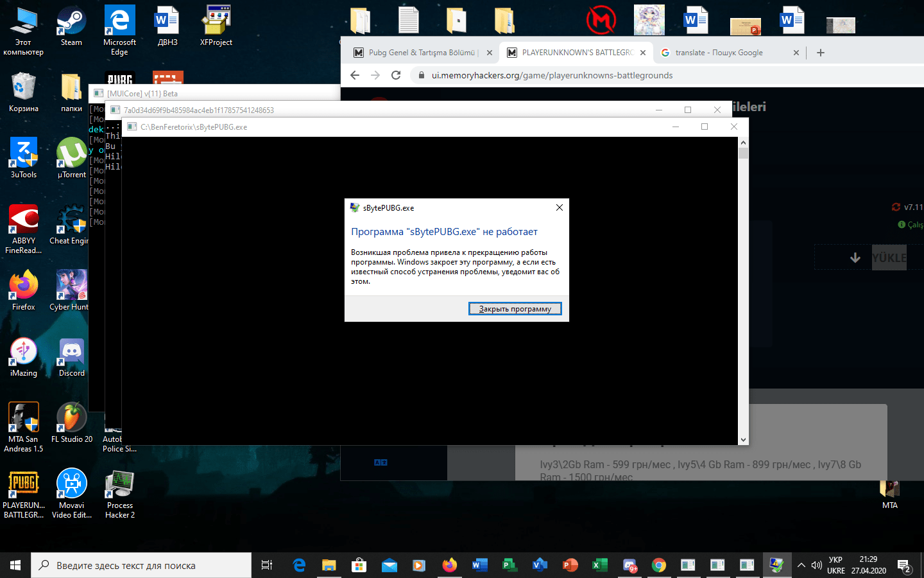Open the MTA icon at desktop right
924x578 pixels.
point(889,495)
